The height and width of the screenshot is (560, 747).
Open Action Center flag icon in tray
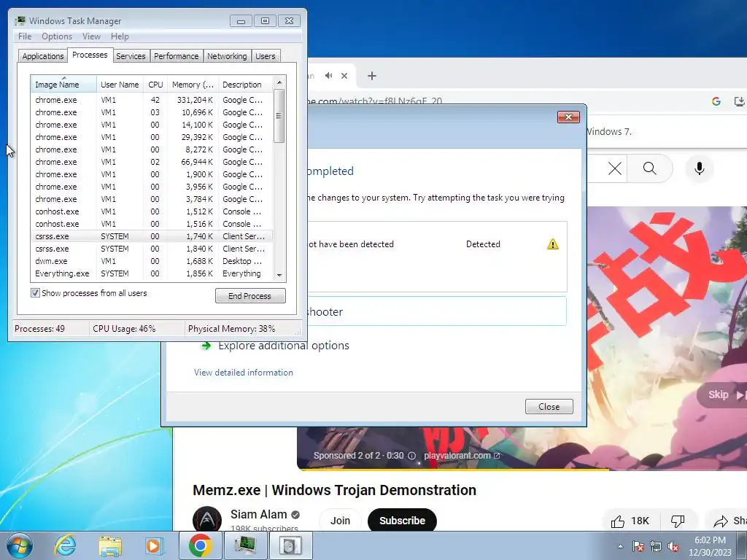(638, 546)
